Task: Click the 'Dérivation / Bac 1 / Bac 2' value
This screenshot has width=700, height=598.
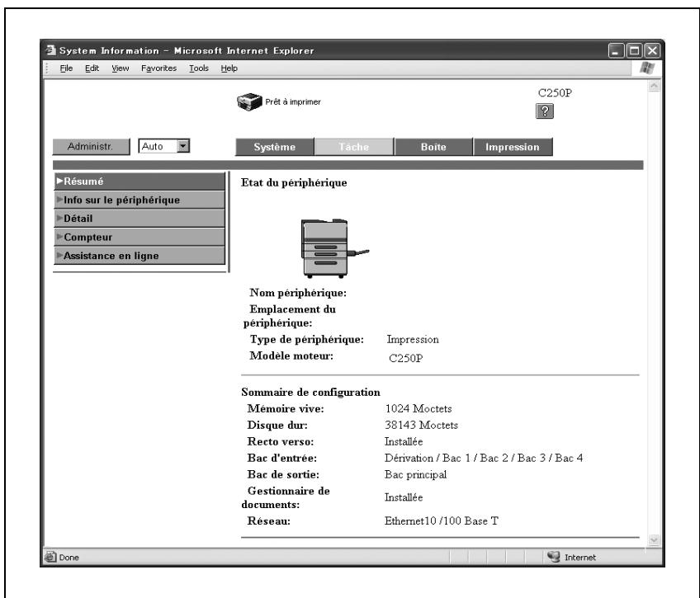Action: [484, 459]
